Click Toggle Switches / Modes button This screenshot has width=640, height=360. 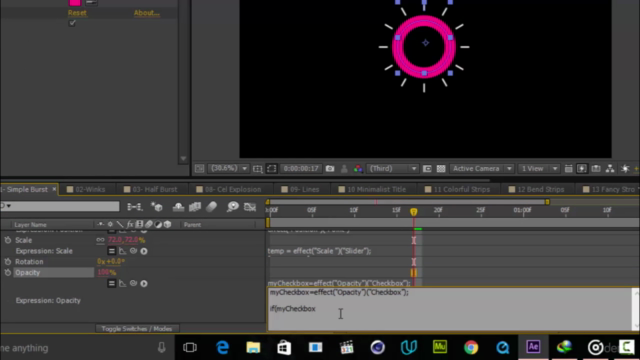click(137, 329)
